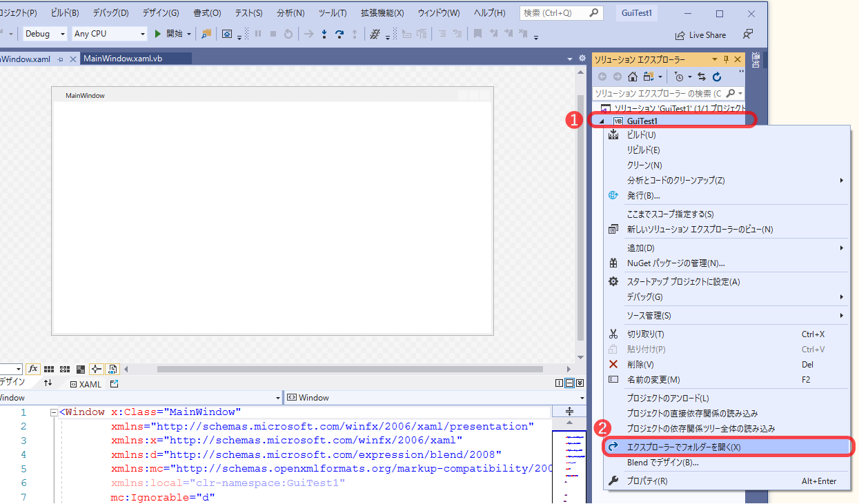Click the Refresh icon in Solution Explorer
The height and width of the screenshot is (504, 859).
pos(716,77)
